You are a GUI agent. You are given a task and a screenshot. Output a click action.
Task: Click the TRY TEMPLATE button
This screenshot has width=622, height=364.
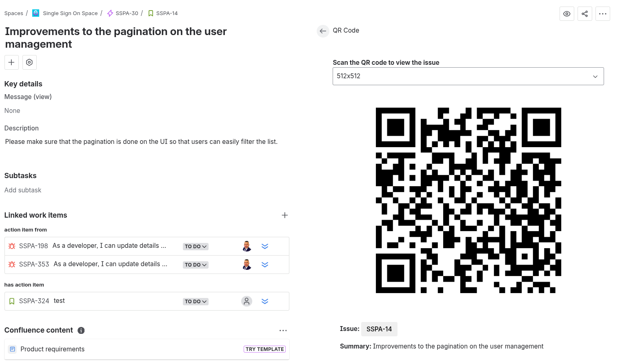coord(265,349)
